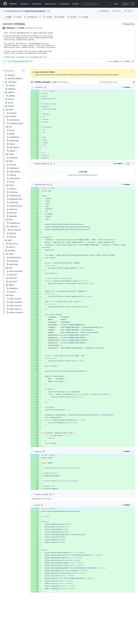Open more options for cmd/wizard/main.go diff
The image size is (138, 644).
(x=133, y=185)
